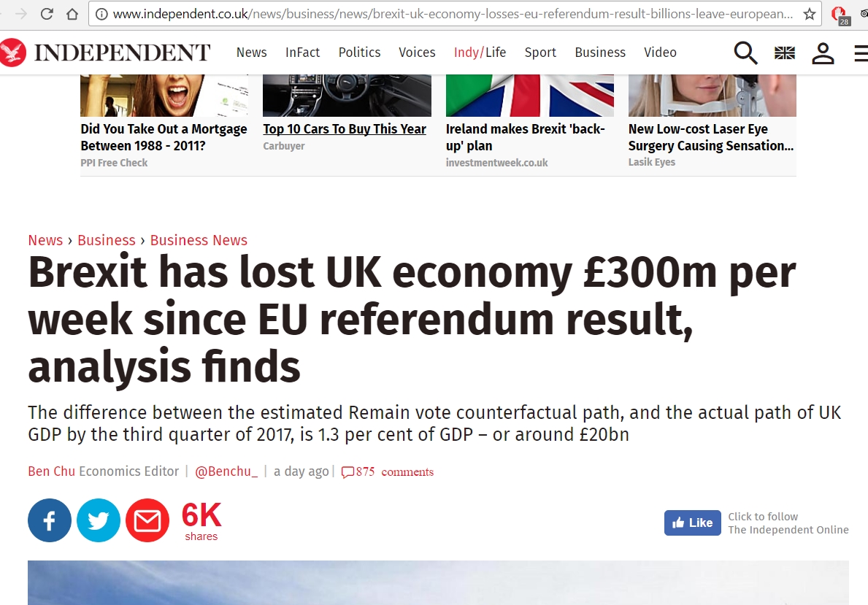Open the Politics section
This screenshot has width=868, height=605.
pos(359,52)
